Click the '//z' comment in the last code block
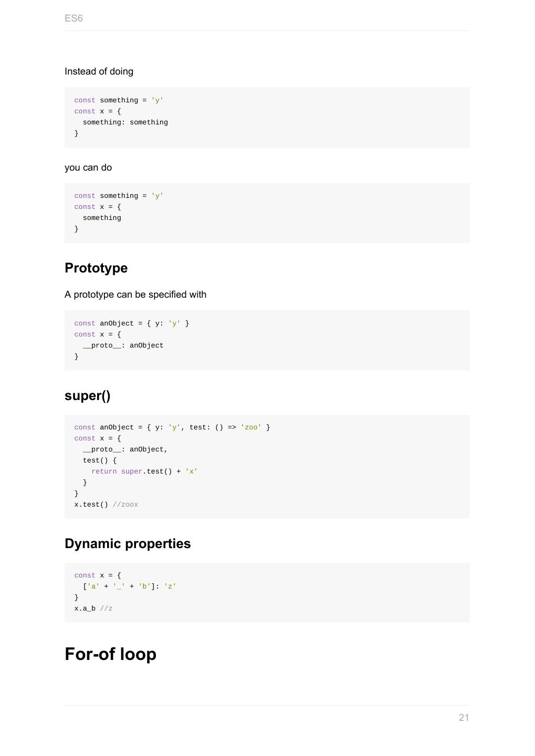This screenshot has width=535, height=756. (x=106, y=608)
